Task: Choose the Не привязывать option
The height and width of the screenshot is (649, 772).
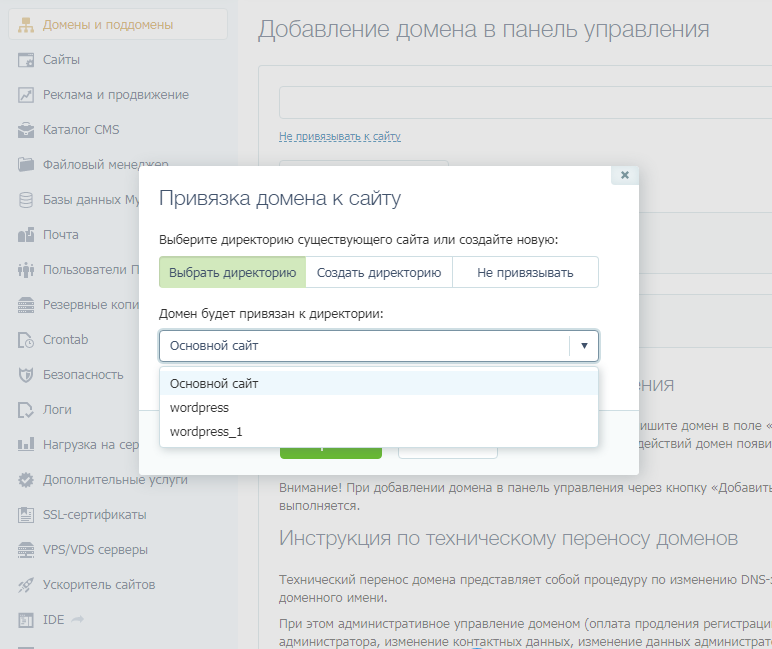Action: pos(525,272)
